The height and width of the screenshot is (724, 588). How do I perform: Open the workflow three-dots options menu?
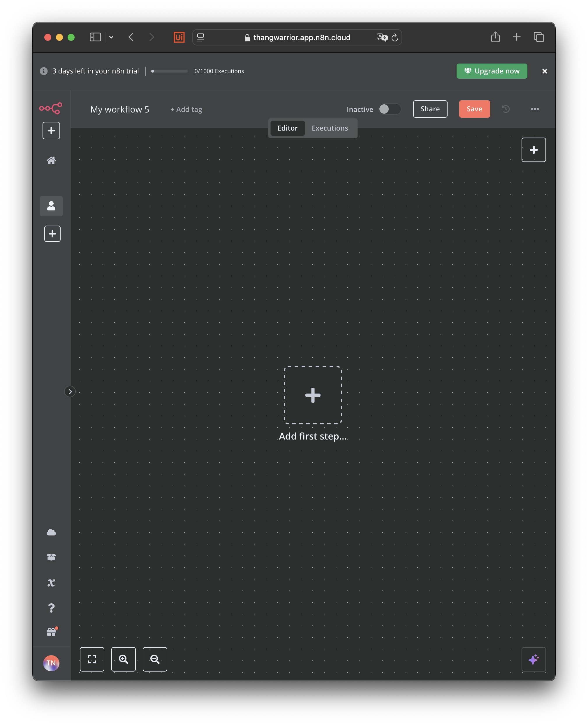coord(535,109)
